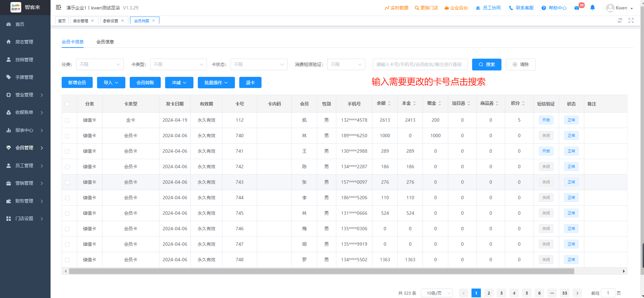Viewport: 644px width, 298px height.
Task: Open the 消费短信验证 dropdown
Action: click(x=346, y=64)
